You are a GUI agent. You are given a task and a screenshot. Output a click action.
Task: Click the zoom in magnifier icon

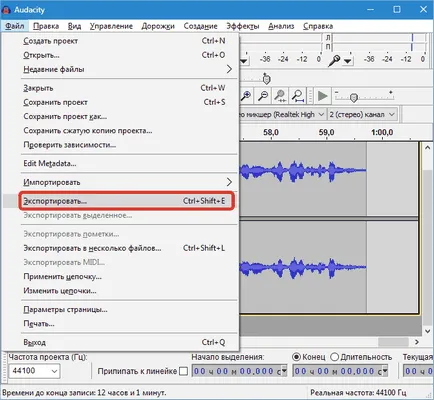tap(246, 96)
